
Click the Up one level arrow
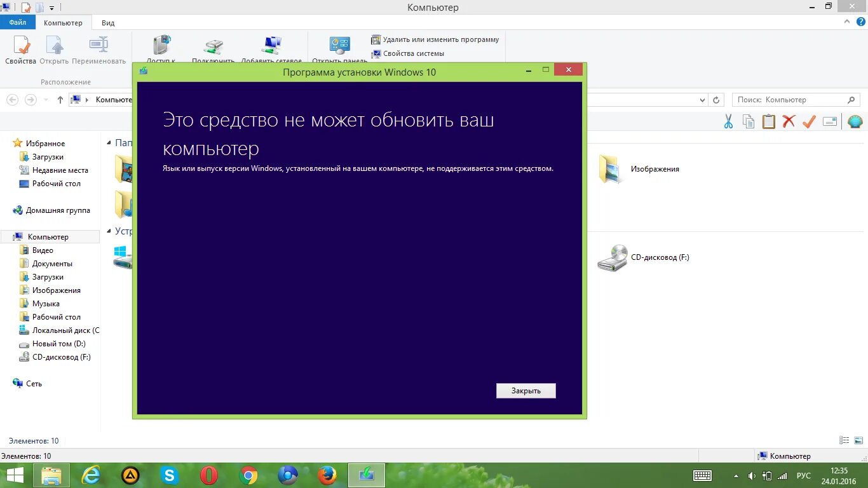tap(60, 100)
